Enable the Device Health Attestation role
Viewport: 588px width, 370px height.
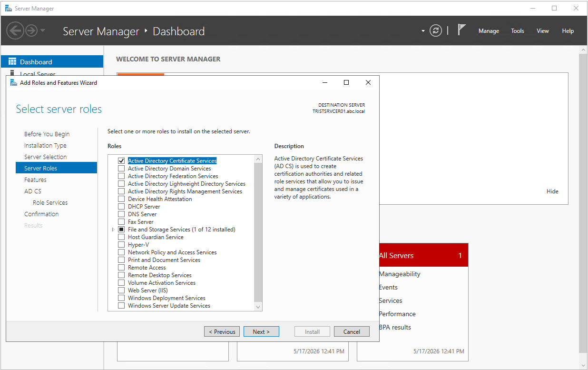pos(121,199)
